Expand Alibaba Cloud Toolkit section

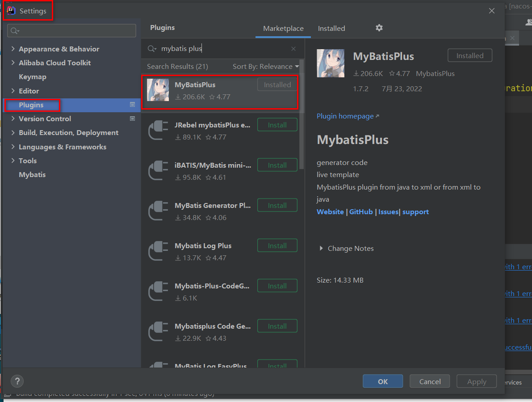[13, 63]
